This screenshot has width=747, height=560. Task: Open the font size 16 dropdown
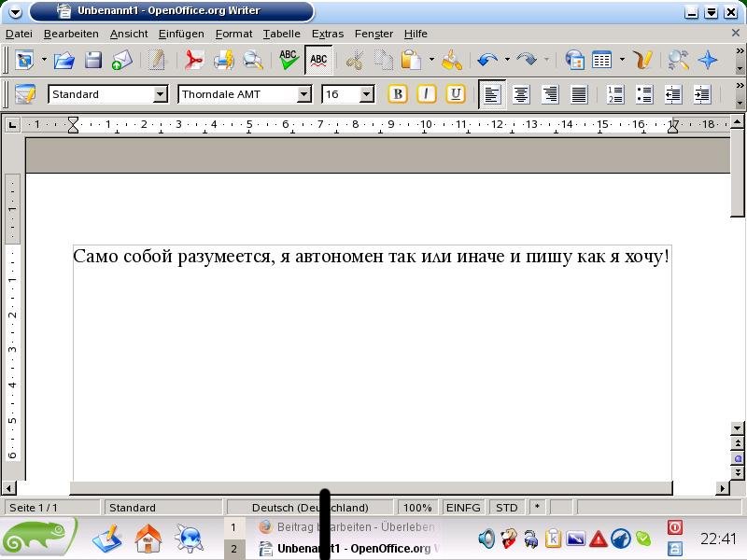coord(366,94)
